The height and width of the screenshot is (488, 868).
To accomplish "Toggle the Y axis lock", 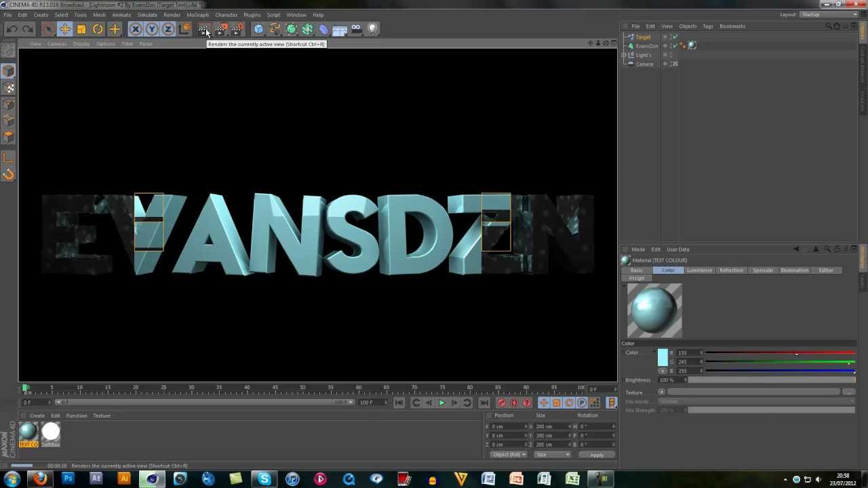I will [x=152, y=29].
